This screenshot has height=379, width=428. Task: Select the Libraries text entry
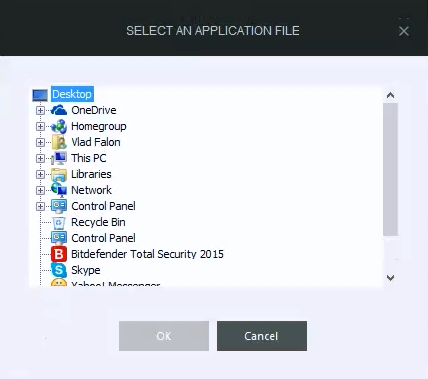tap(91, 174)
